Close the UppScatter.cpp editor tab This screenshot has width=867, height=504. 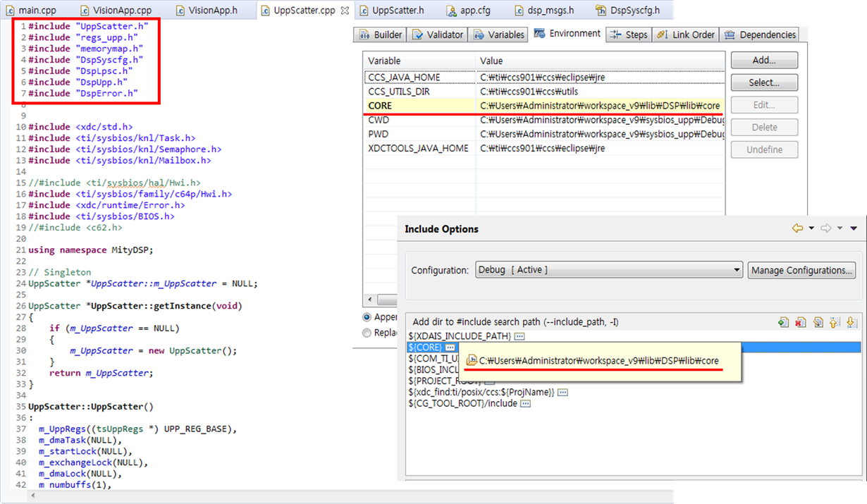tap(344, 11)
